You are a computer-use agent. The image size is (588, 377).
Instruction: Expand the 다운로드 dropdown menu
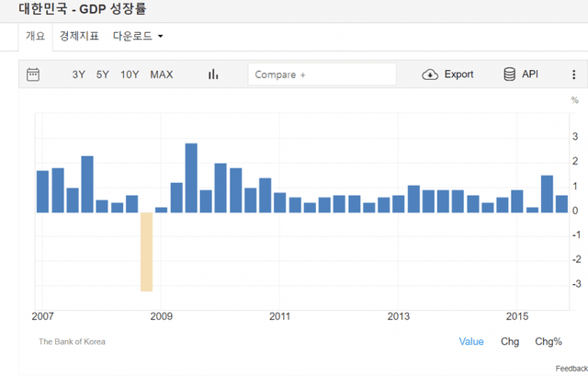138,37
